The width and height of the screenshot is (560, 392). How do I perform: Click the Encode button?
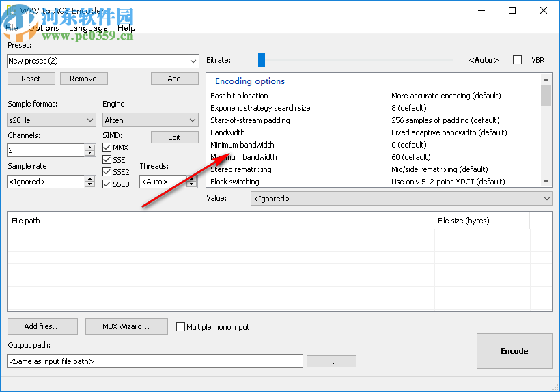click(515, 351)
